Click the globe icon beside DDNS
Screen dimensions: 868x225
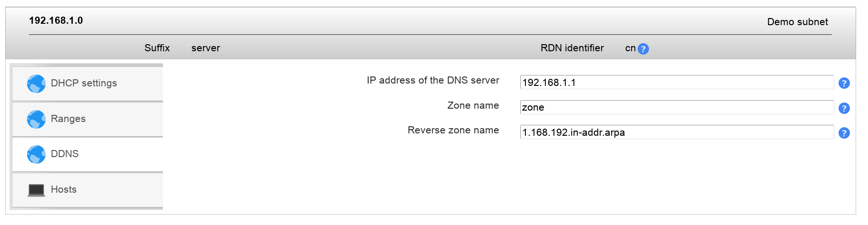pyautogui.click(x=36, y=154)
